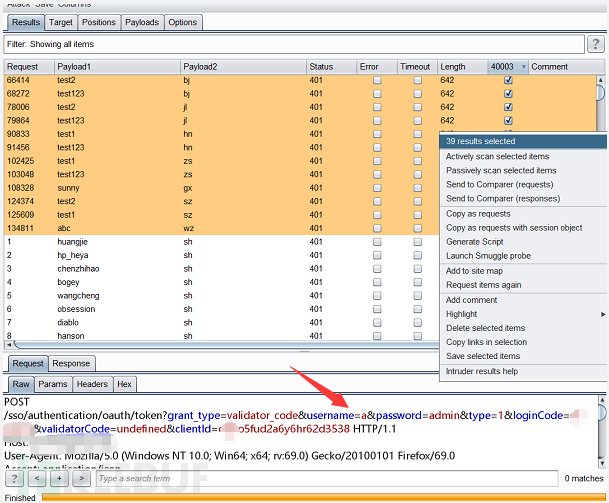Choose Send to Comparer (responses)
609x503 pixels.
503,198
